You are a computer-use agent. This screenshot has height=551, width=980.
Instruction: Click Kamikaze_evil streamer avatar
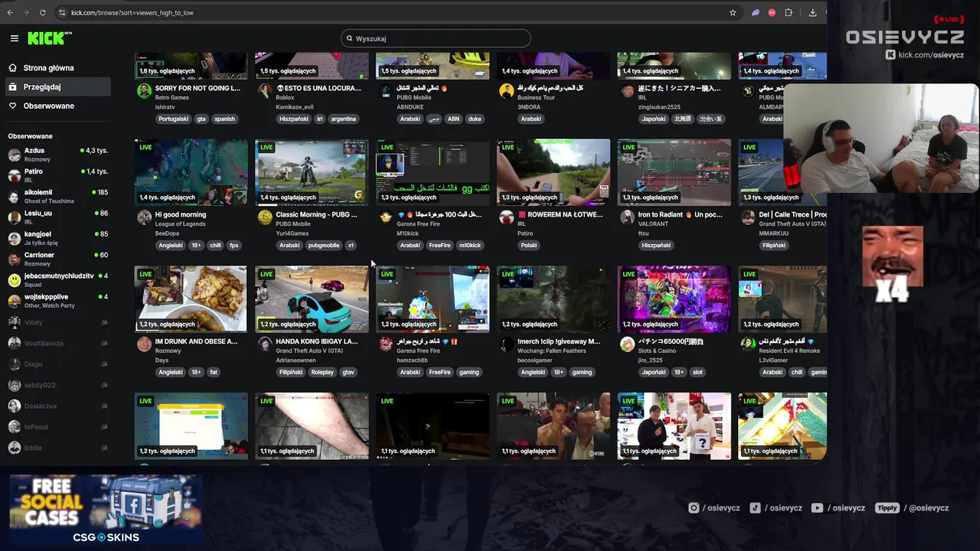click(265, 91)
